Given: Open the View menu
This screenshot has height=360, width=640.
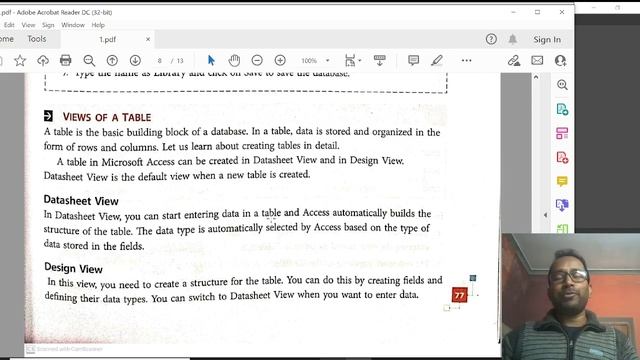Looking at the screenshot, I should pyautogui.click(x=28, y=25).
